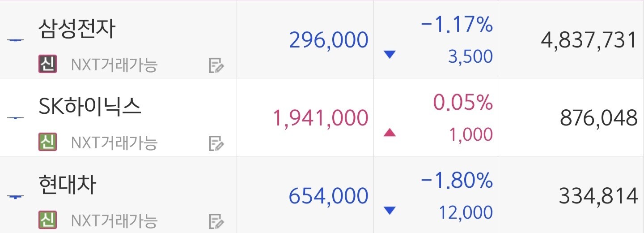
Task: Select the SK하이닉스 price 1,941,000
Action: (x=321, y=118)
